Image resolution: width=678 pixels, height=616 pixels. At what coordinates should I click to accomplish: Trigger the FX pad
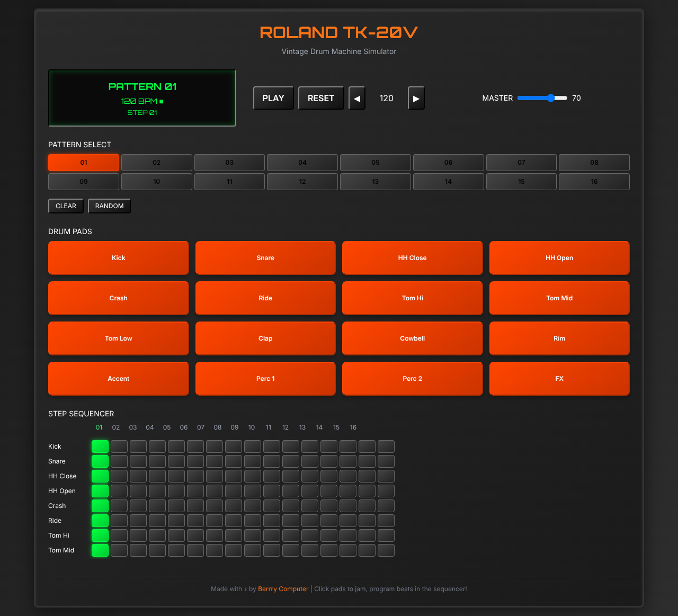(559, 379)
